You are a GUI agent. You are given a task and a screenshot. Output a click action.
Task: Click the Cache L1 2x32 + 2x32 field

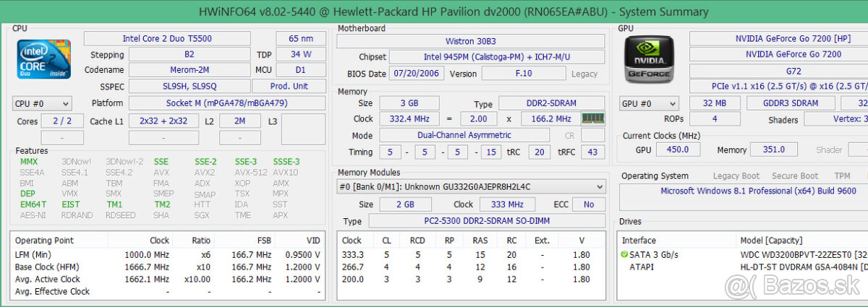[x=163, y=121]
